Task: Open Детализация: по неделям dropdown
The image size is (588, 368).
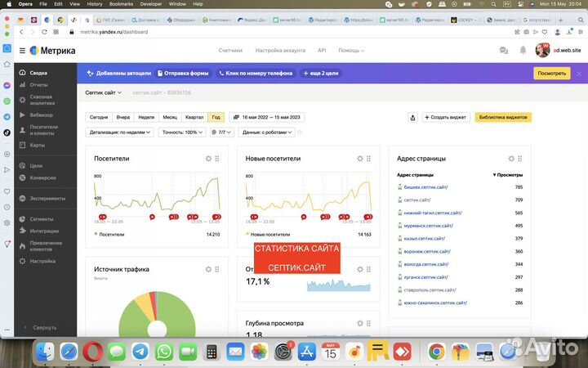Action: coord(119,132)
